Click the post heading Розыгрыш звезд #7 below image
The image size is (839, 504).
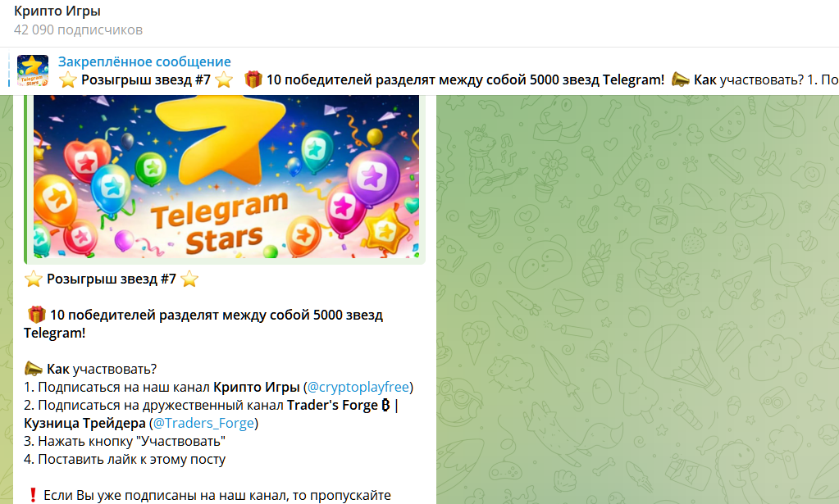tap(112, 279)
